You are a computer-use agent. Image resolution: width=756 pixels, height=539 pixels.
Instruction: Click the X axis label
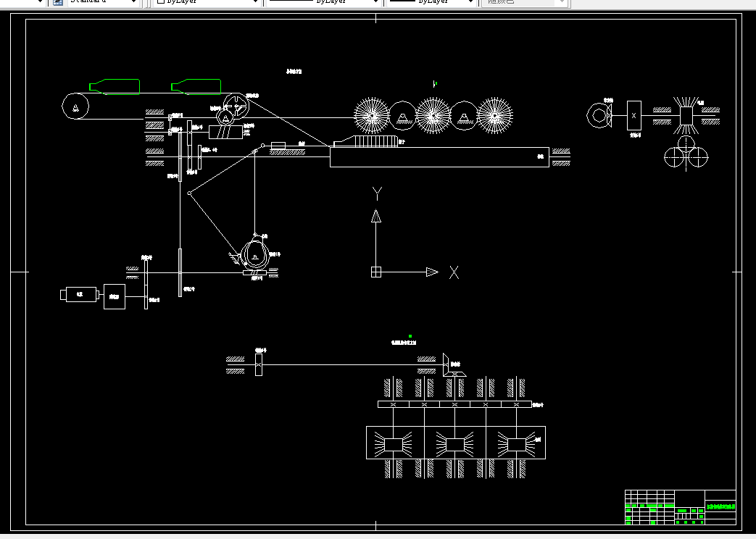click(x=454, y=272)
